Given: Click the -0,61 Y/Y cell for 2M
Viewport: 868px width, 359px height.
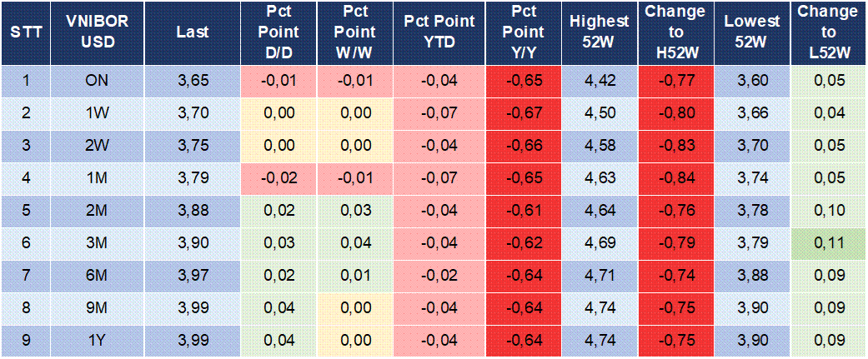Looking at the screenshot, I should (x=523, y=211).
